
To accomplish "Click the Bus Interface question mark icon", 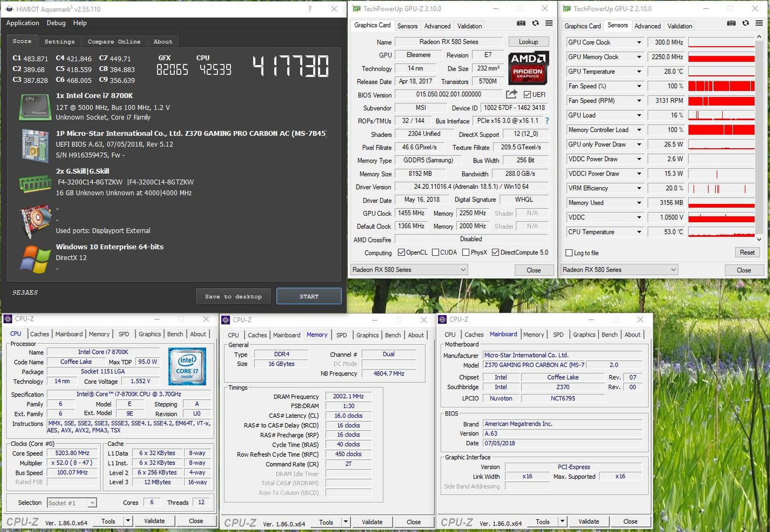I will tap(547, 121).
